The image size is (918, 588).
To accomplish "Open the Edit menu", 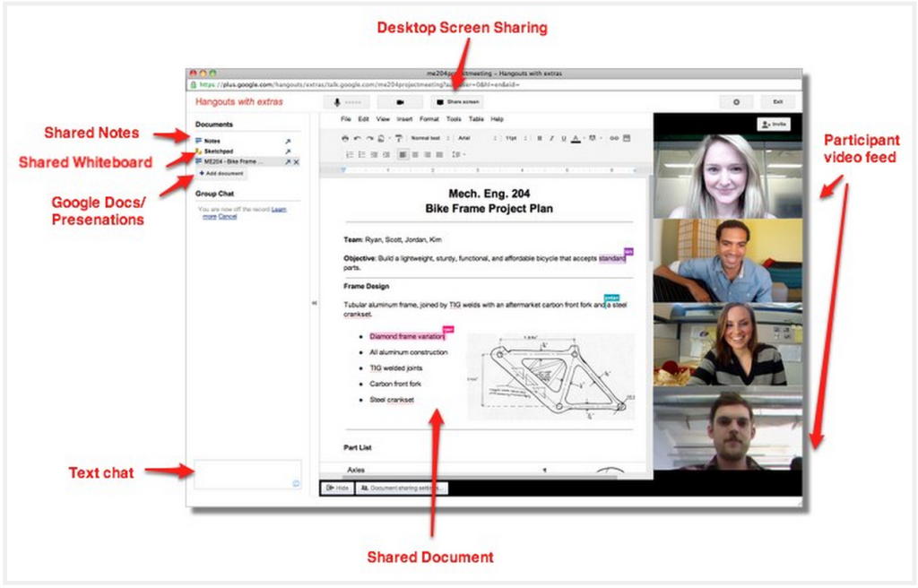I will click(x=364, y=119).
